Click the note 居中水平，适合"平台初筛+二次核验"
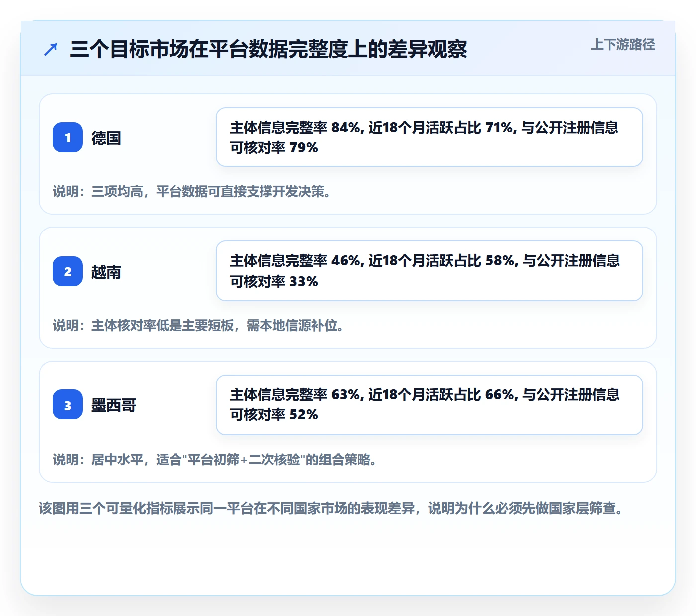This screenshot has height=616, width=696. 215,460
